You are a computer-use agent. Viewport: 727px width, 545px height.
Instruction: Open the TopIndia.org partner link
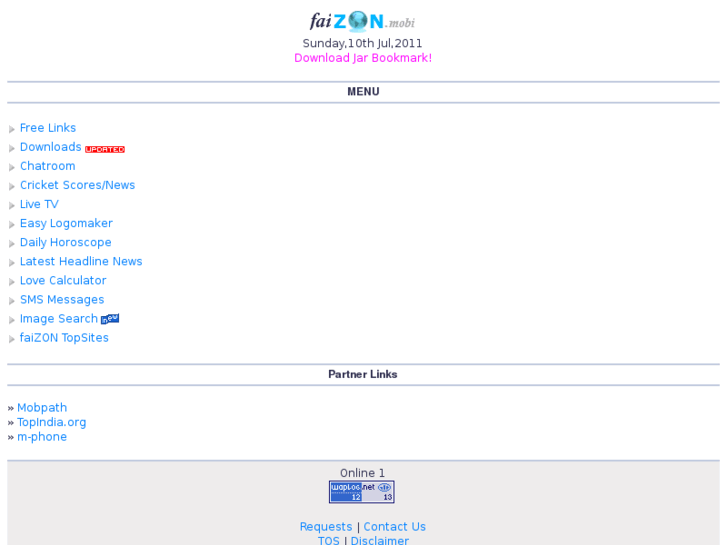click(x=51, y=423)
